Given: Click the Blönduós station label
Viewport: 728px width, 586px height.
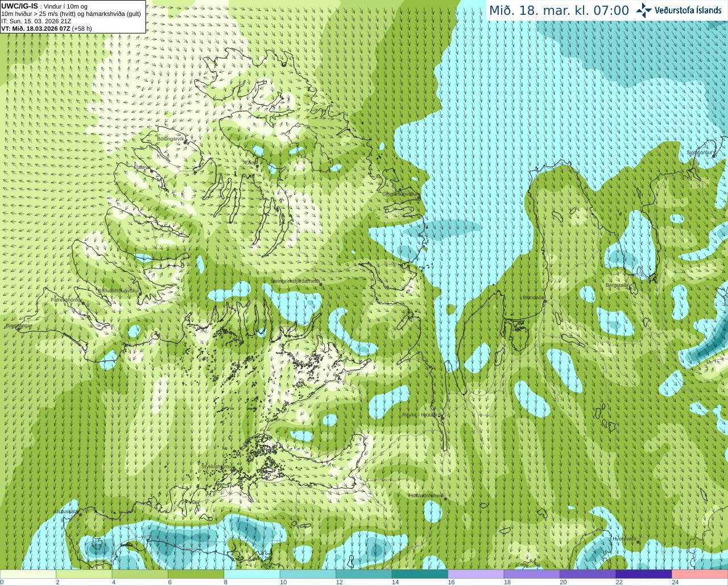Looking at the screenshot, I should [x=533, y=298].
